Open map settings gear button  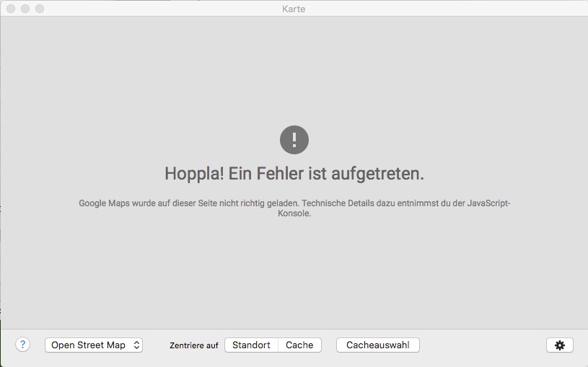559,345
